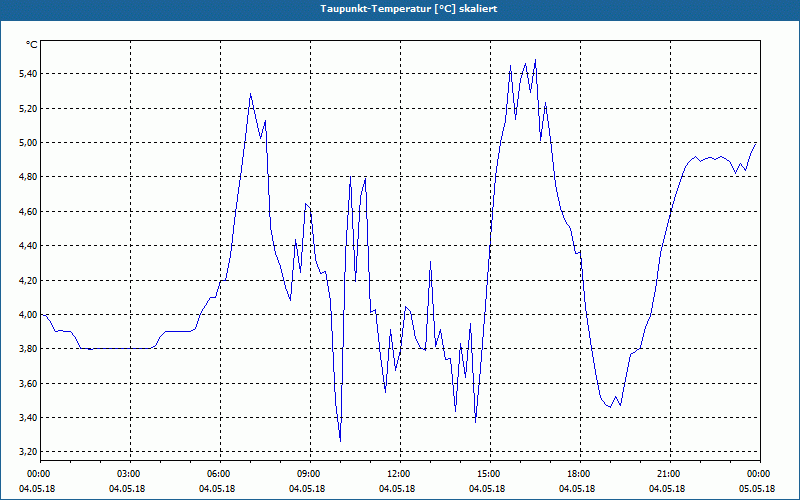Select the 5,20 y-axis label
The width and height of the screenshot is (800, 500).
28,109
